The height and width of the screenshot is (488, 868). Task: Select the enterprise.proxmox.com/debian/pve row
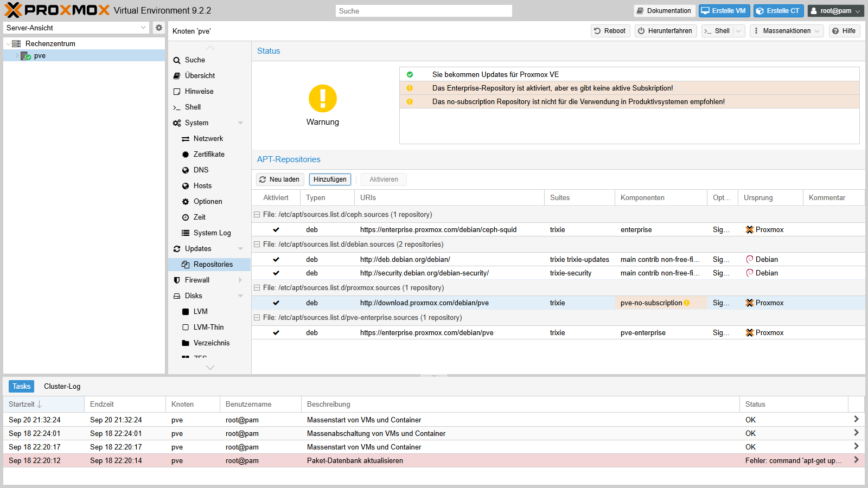pyautogui.click(x=558, y=332)
